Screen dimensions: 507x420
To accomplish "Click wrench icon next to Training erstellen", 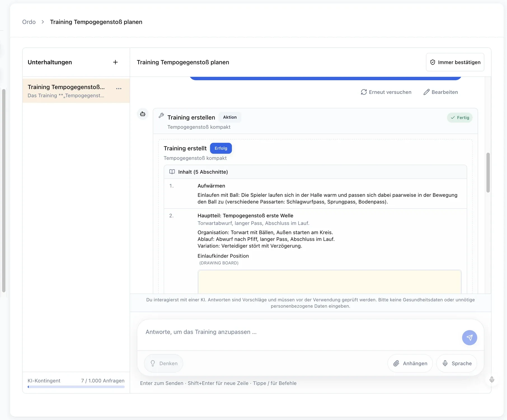I will (161, 115).
